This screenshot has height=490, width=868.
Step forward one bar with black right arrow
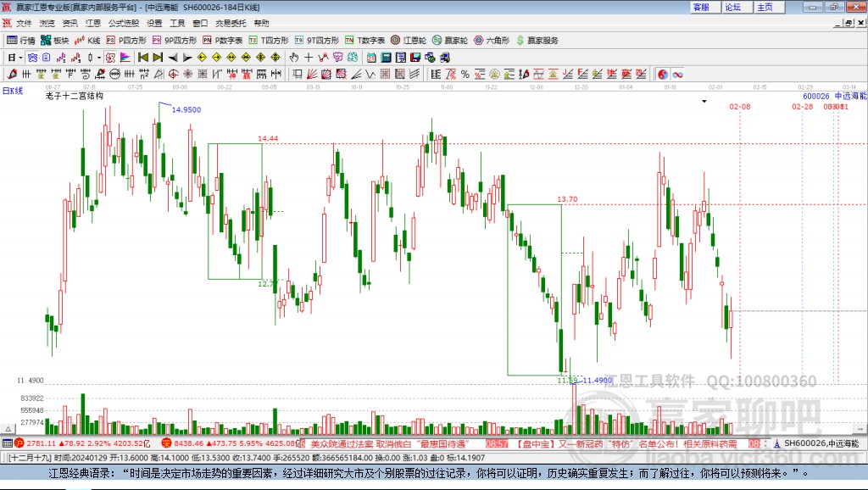point(187,57)
